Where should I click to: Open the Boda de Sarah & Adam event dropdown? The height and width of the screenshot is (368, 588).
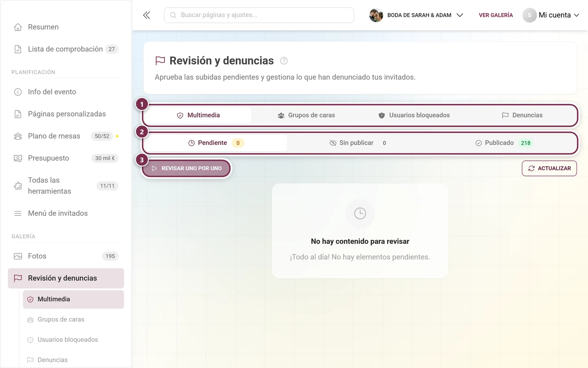(x=416, y=15)
